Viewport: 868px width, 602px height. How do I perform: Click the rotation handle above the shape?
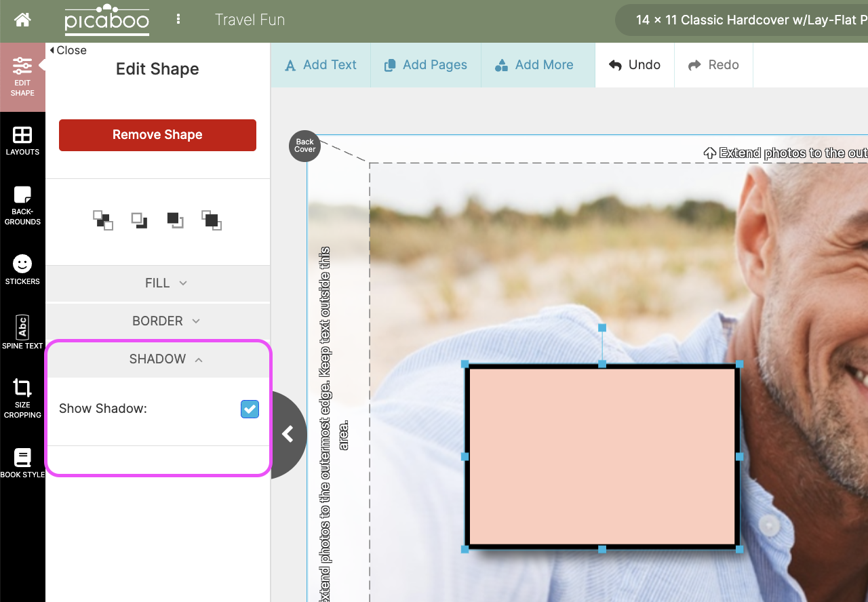pos(602,327)
